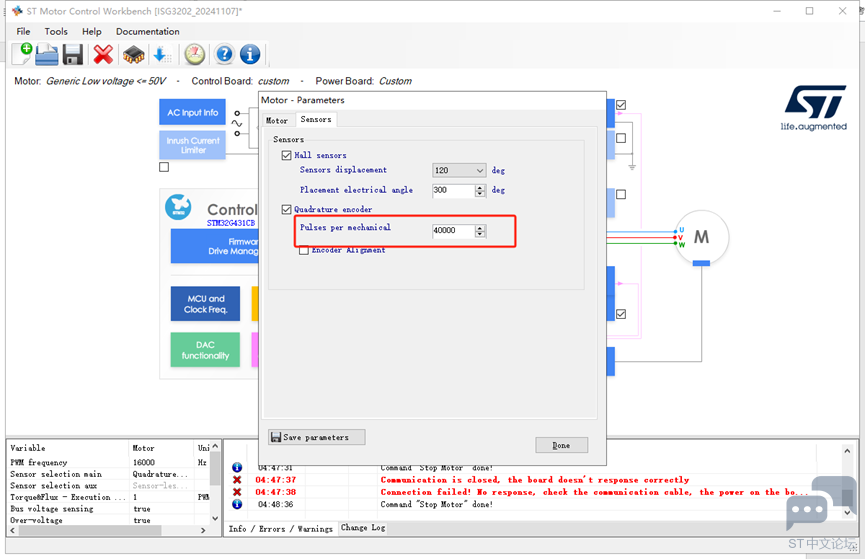The height and width of the screenshot is (559, 865).
Task: Click the STM32G431CB link
Action: tap(231, 223)
